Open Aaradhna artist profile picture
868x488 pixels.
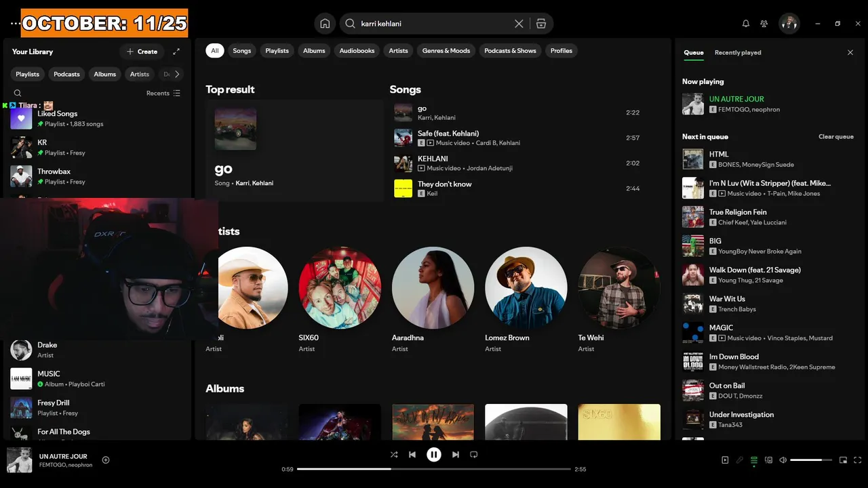(433, 287)
